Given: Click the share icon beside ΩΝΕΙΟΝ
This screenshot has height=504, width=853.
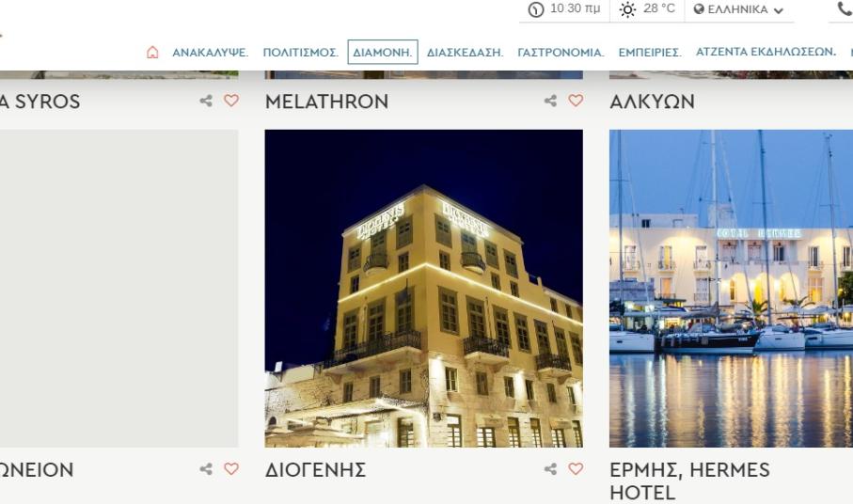Looking at the screenshot, I should click(206, 468).
